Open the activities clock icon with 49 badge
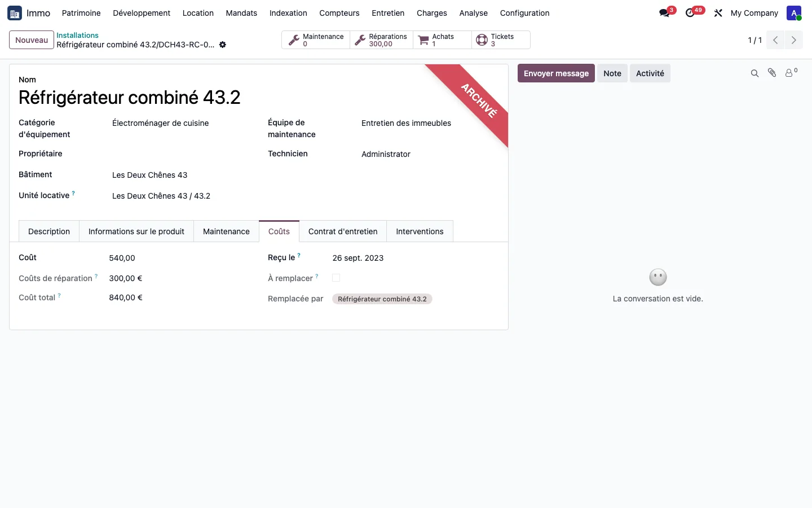Viewport: 812px width, 508px height. 690,13
